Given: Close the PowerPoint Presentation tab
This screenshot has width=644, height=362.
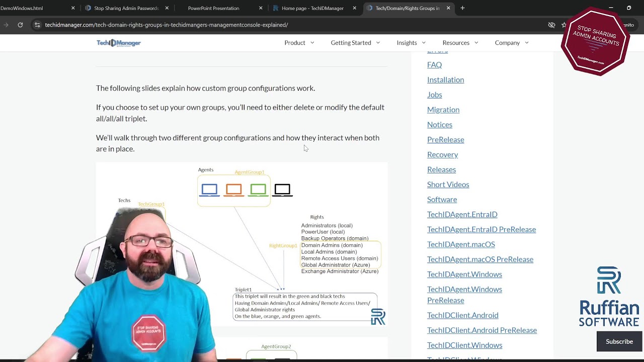Looking at the screenshot, I should pos(261,8).
